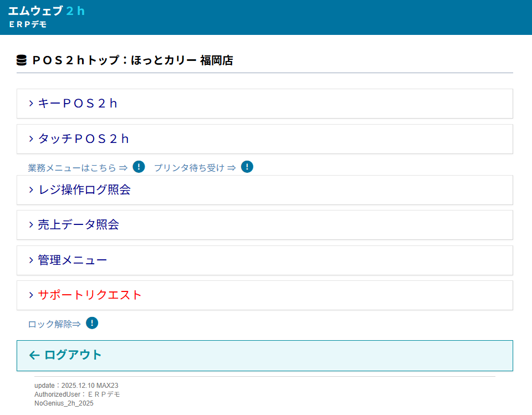Open the 売上データ照会 menu item

click(78, 225)
